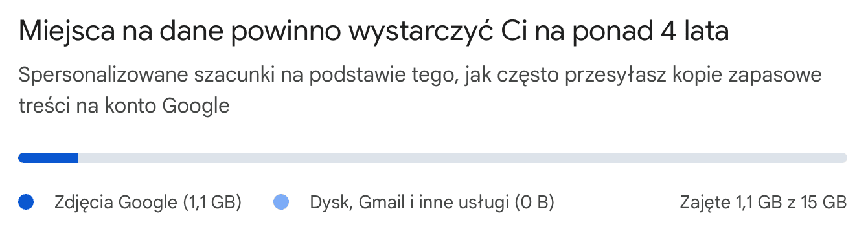Image resolution: width=868 pixels, height=242 pixels.
Task: Click the far right end of storage bar
Action: [x=843, y=158]
